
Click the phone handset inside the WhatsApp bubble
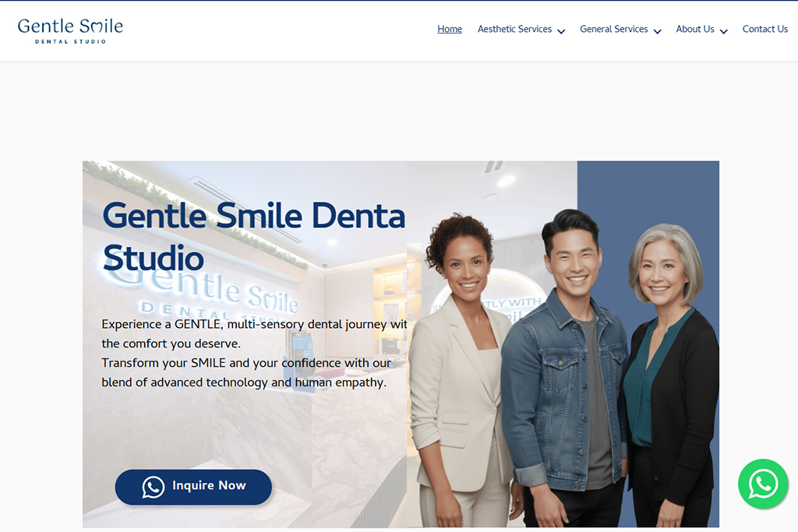[x=763, y=484]
